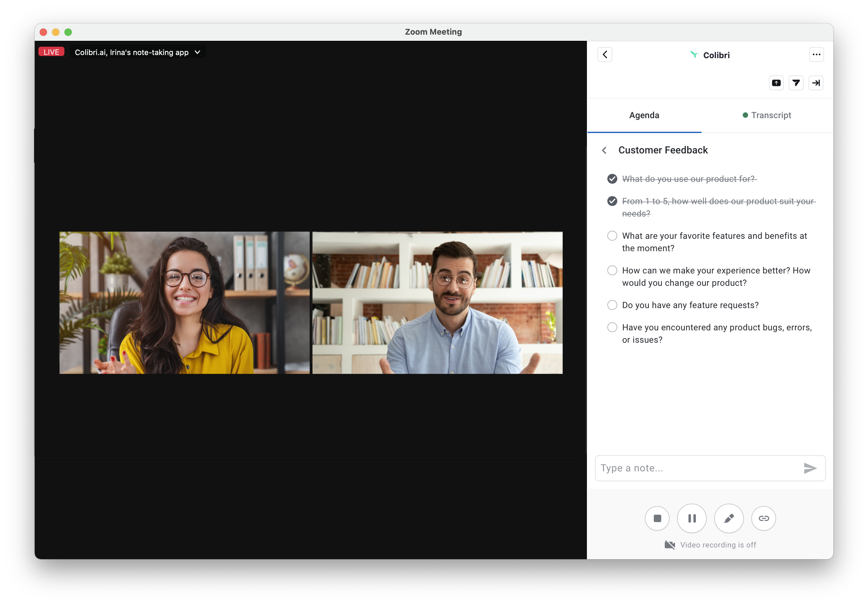Pause the recording
Viewport: 868px width, 605px height.
click(692, 518)
